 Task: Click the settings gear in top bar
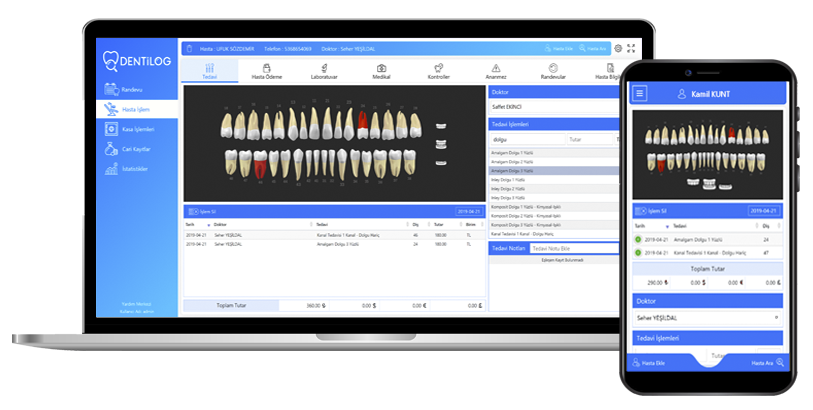click(x=618, y=48)
